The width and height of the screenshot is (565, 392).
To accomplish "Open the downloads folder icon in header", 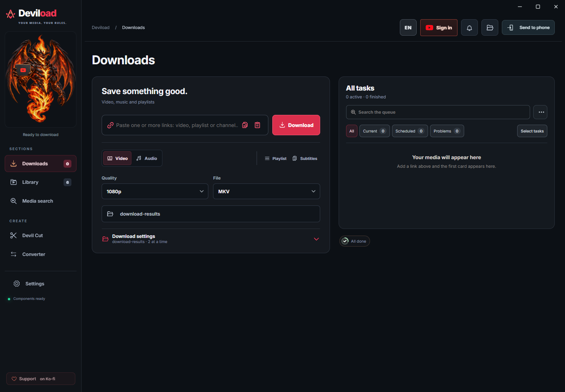I will [x=490, y=27].
